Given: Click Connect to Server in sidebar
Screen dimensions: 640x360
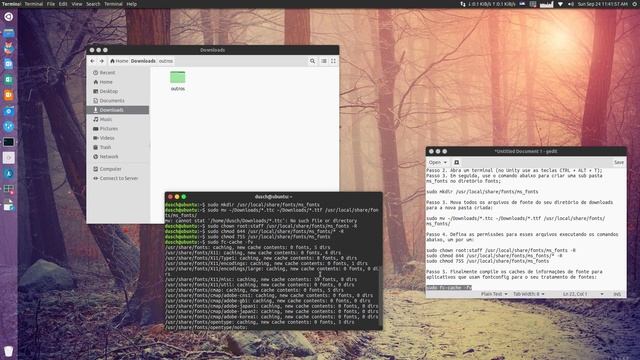Looking at the screenshot, I should [x=118, y=178].
